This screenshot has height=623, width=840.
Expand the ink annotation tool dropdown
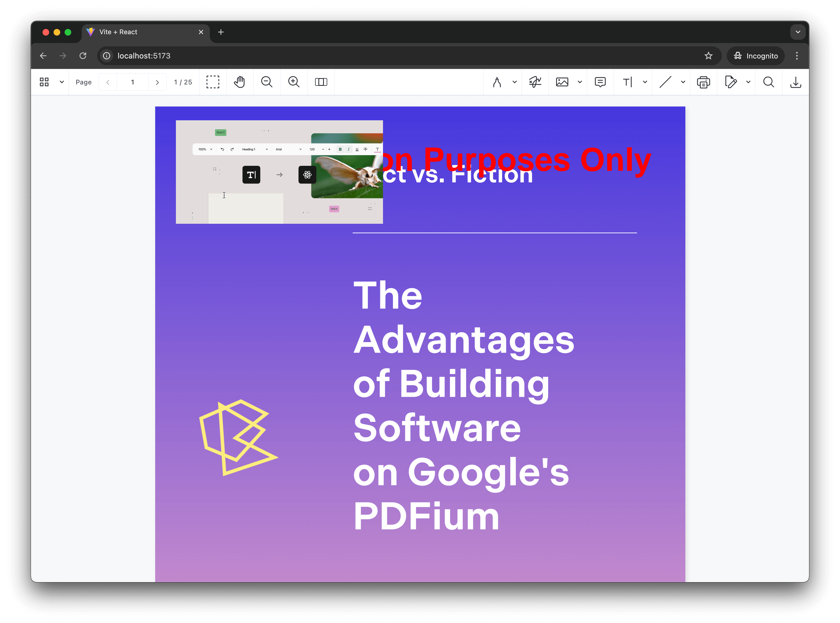point(514,82)
